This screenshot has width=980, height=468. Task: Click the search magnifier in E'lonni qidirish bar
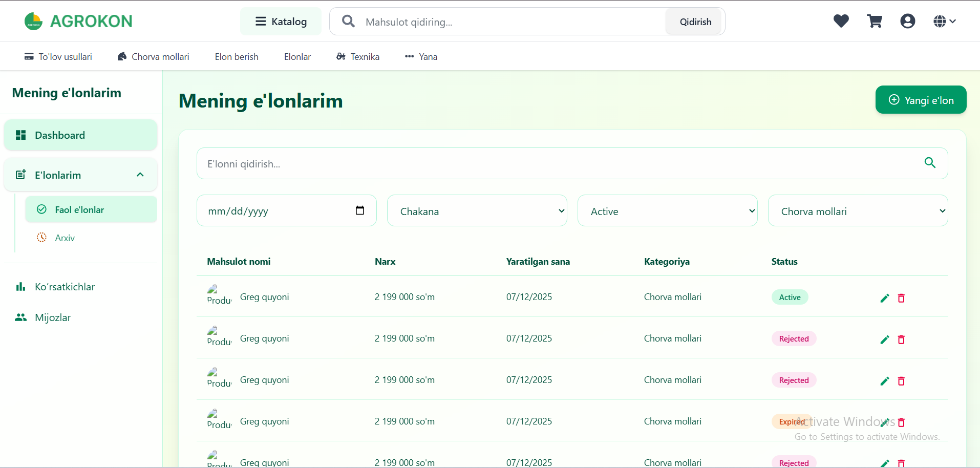930,163
